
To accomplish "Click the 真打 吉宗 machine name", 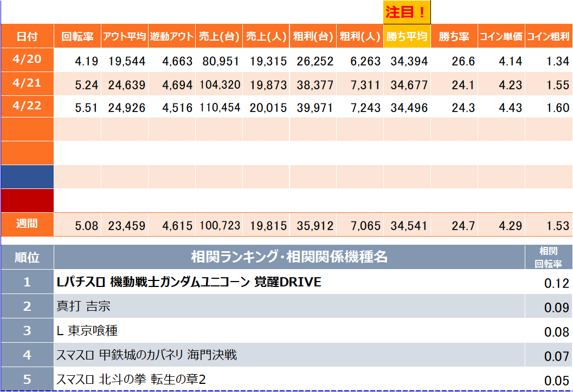I will [83, 306].
